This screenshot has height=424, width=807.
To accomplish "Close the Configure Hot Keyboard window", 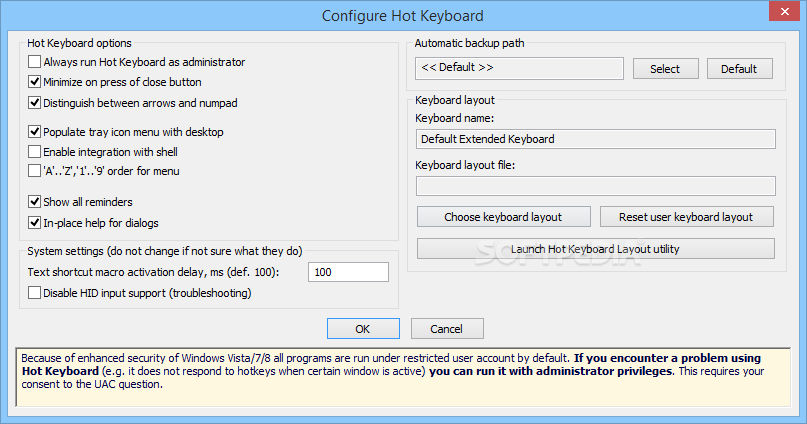I will click(x=784, y=11).
